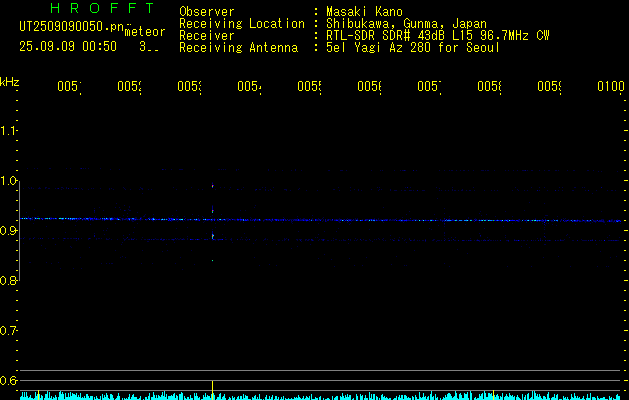Image resolution: width=629 pixels, height=400 pixels.
Task: Click the 0.8 frequency axis label
Action: click(8, 280)
